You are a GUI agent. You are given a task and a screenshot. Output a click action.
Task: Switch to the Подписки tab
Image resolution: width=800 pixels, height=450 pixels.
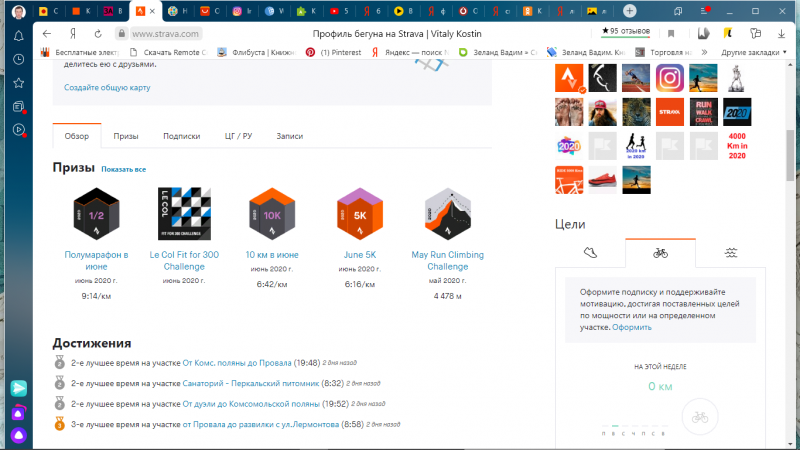[x=182, y=136]
